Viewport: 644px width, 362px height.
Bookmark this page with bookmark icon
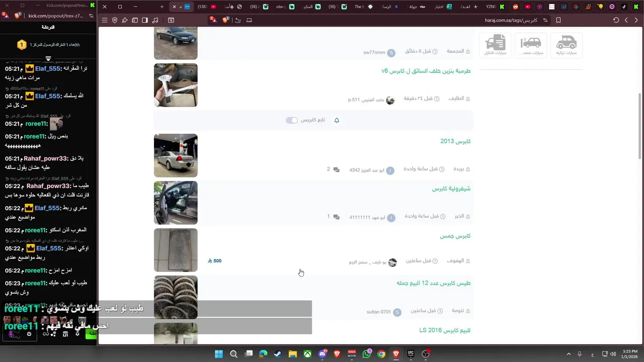[558, 20]
